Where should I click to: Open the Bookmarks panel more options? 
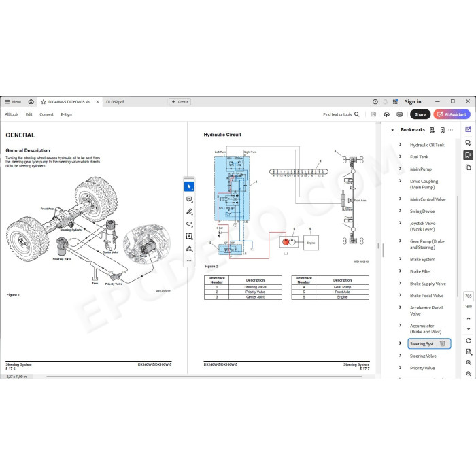(450, 130)
